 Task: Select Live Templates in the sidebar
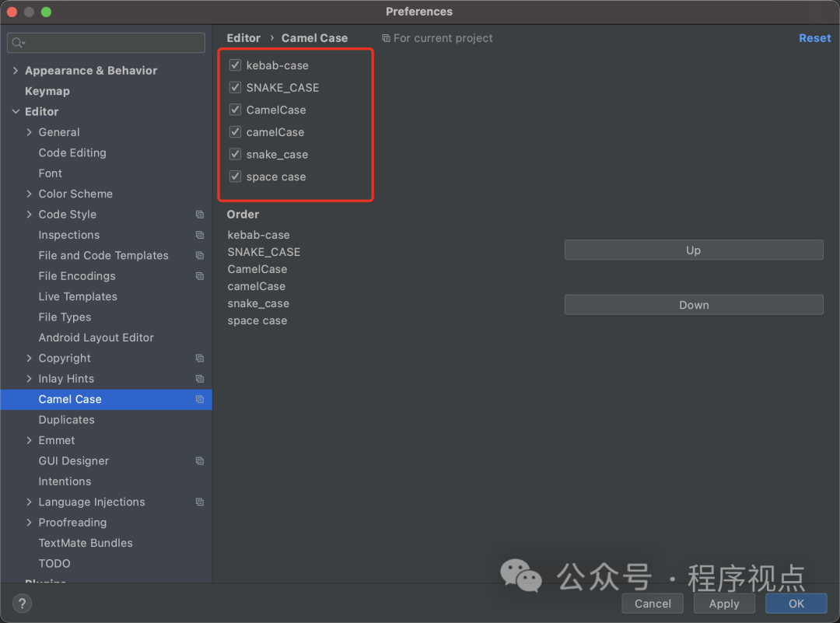(x=78, y=296)
